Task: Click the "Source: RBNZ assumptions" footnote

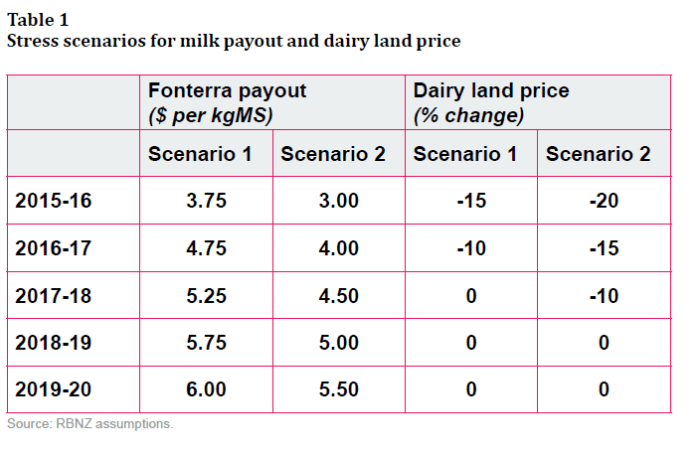Action: 90,424
